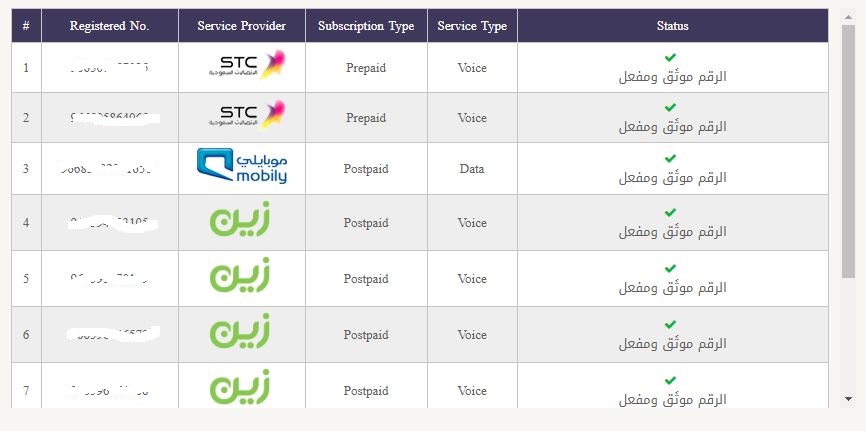Click the Service Type column header
This screenshot has width=866, height=431.
point(472,26)
